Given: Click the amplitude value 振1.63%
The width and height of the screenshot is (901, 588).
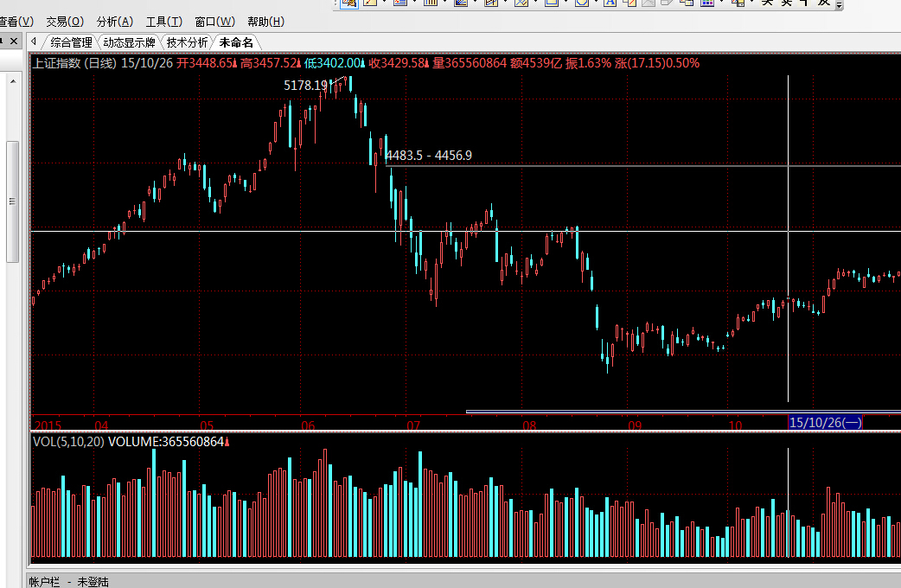Looking at the screenshot, I should tap(588, 63).
